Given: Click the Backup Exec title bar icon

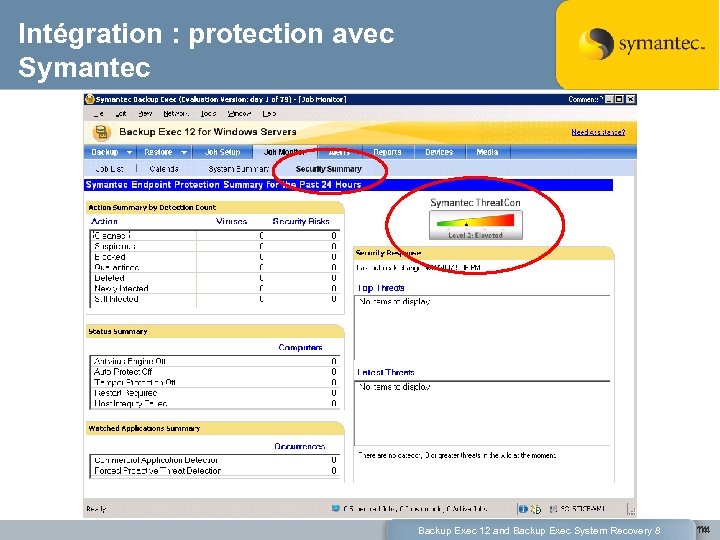Looking at the screenshot, I should [90, 99].
